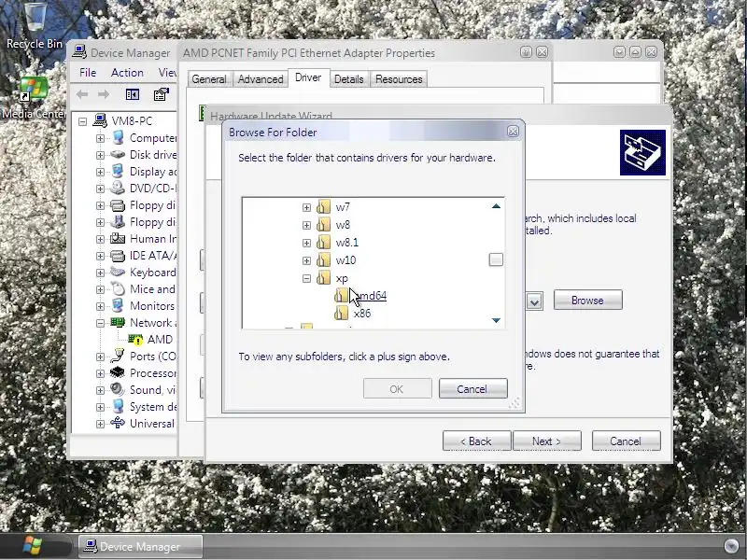
Task: Switch to the General tab
Action: coord(208,79)
